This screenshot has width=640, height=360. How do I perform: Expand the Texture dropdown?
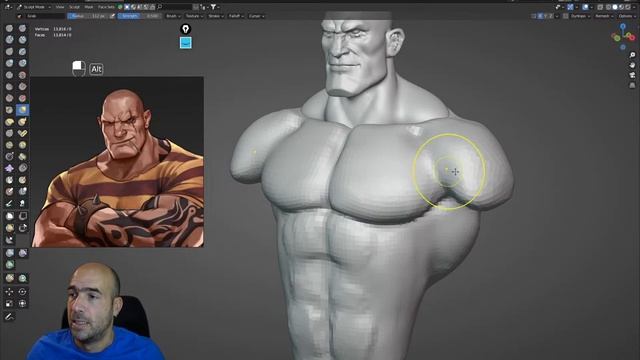click(194, 16)
